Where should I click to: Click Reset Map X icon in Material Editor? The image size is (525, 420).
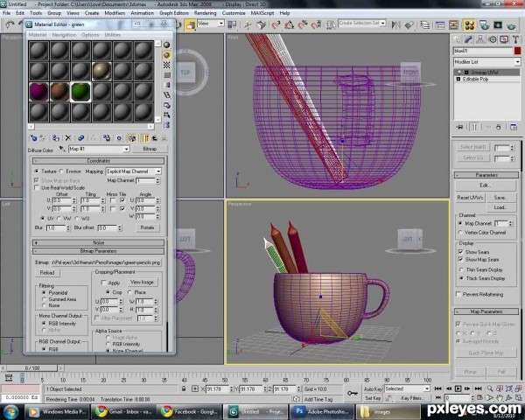68,138
